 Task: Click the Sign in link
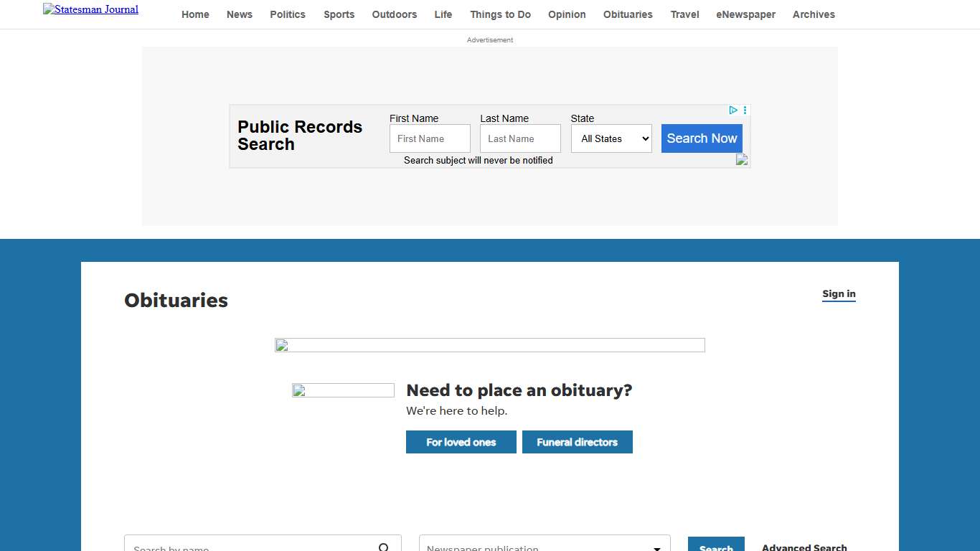(x=839, y=293)
